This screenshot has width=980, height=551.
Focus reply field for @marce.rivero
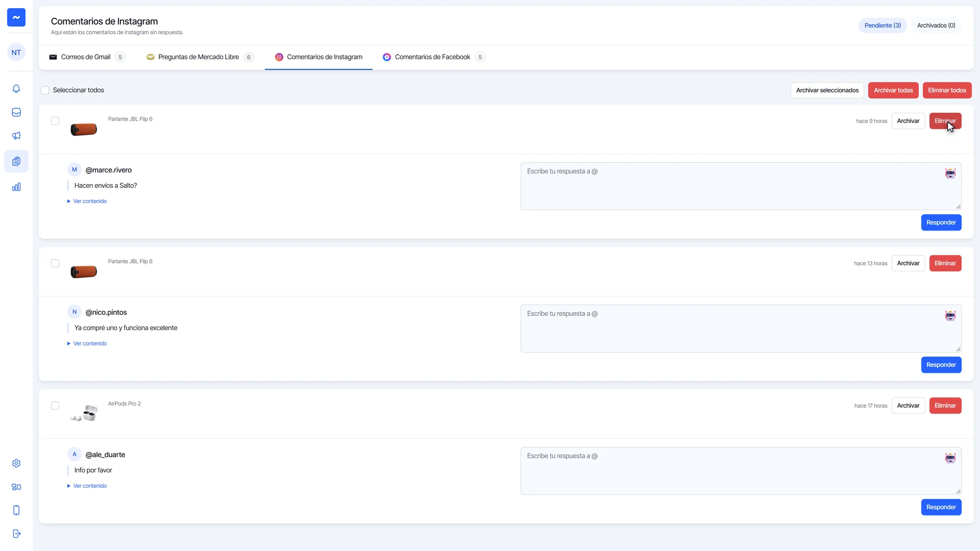[741, 186]
